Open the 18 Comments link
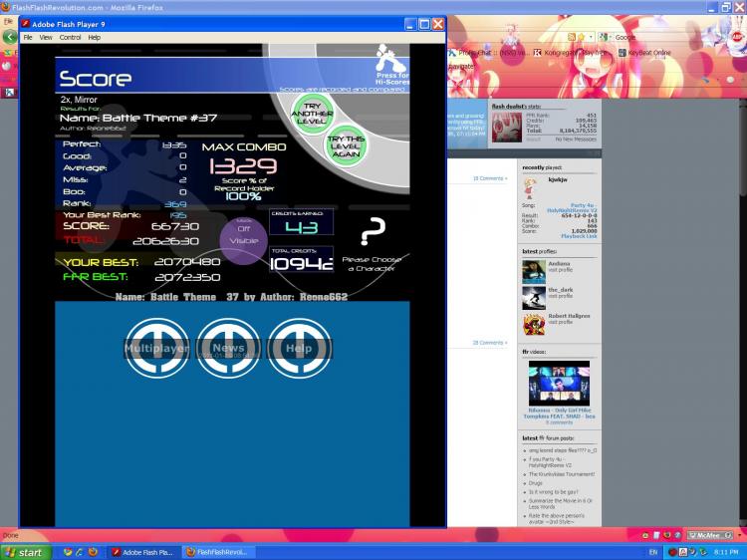The image size is (747, 560). pyautogui.click(x=489, y=178)
